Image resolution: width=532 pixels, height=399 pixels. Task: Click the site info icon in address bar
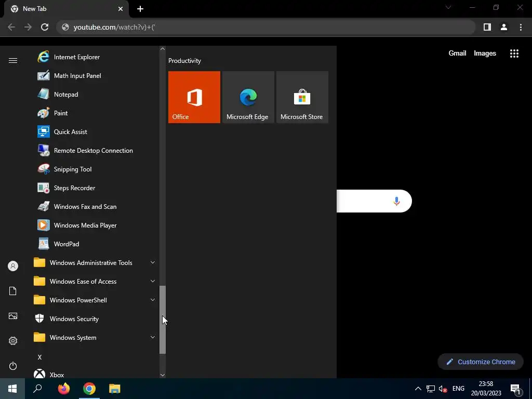coord(65,27)
